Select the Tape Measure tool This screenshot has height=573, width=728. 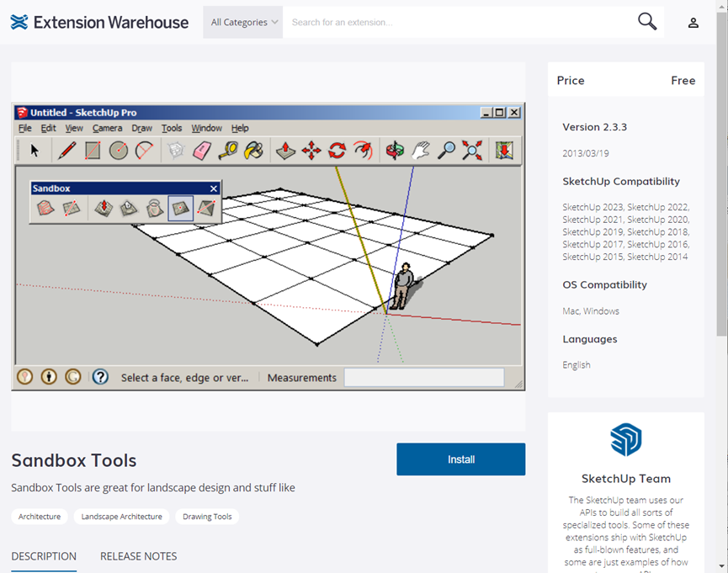coord(228,151)
